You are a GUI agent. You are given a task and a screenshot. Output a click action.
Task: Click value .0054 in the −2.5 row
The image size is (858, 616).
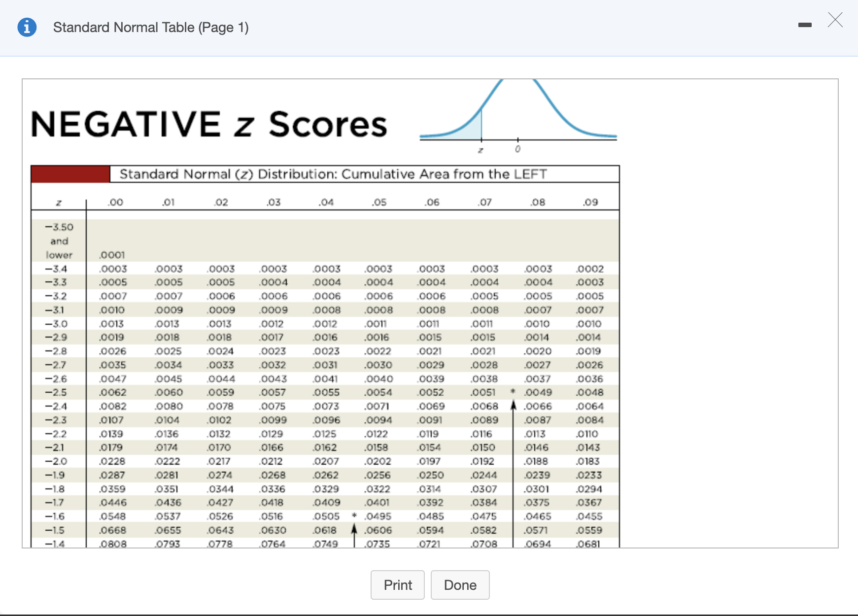[x=378, y=393]
